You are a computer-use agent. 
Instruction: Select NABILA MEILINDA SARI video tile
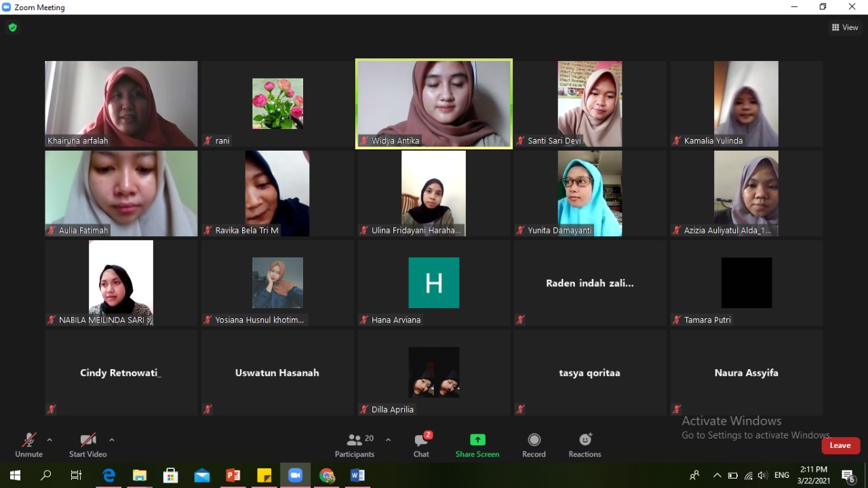pos(121,283)
